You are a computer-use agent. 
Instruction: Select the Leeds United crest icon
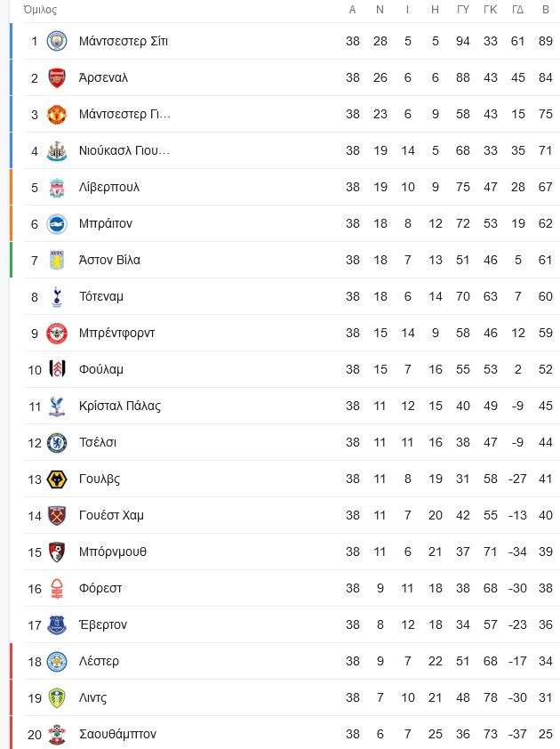[57, 698]
